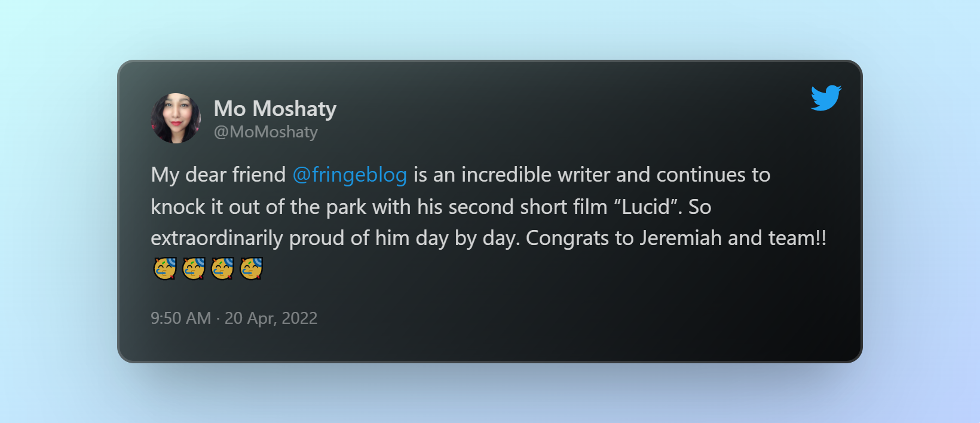Open the 9:50 AM timestamp
Image resolution: width=980 pixels, height=423 pixels.
[181, 318]
